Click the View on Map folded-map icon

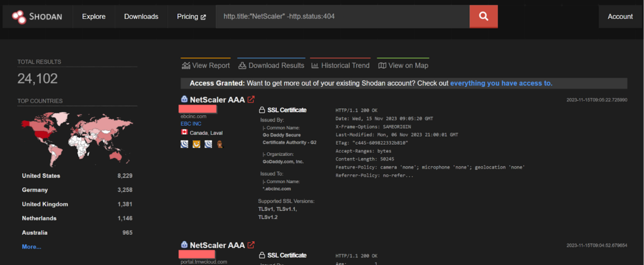pos(382,65)
